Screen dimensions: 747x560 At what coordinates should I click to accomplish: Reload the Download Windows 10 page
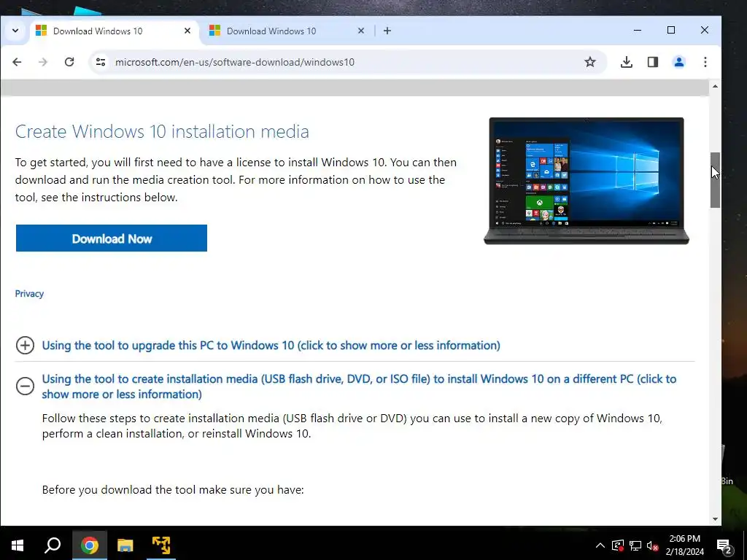[69, 62]
